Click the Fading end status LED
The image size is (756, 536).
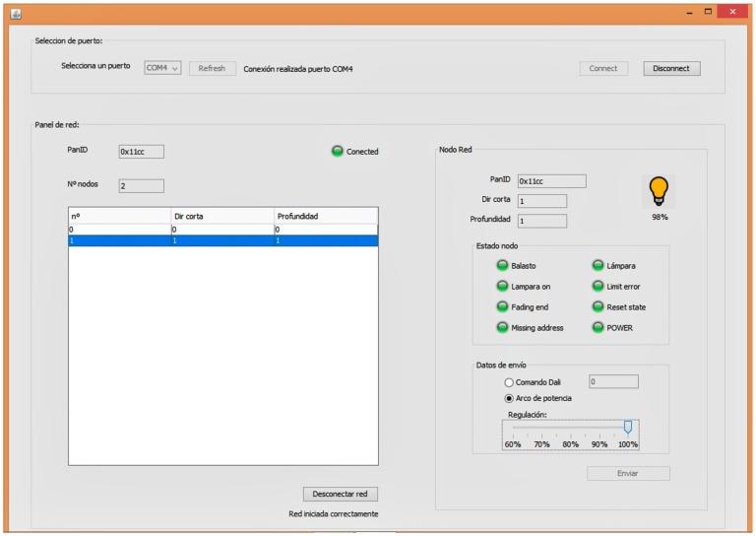coord(502,307)
